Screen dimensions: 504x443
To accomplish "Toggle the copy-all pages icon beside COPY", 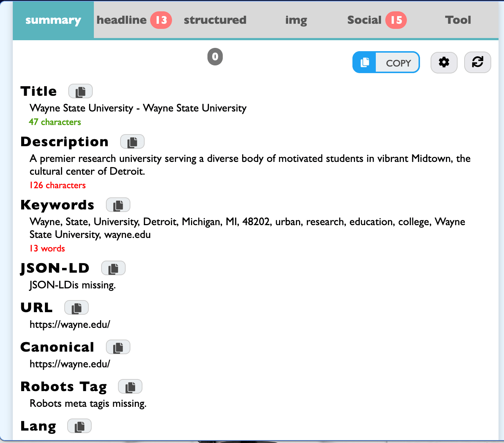I will [364, 62].
